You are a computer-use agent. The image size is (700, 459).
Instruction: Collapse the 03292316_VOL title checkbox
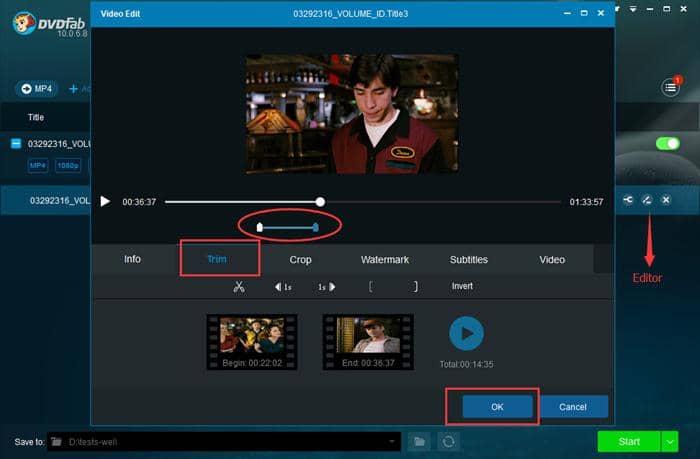[x=16, y=143]
